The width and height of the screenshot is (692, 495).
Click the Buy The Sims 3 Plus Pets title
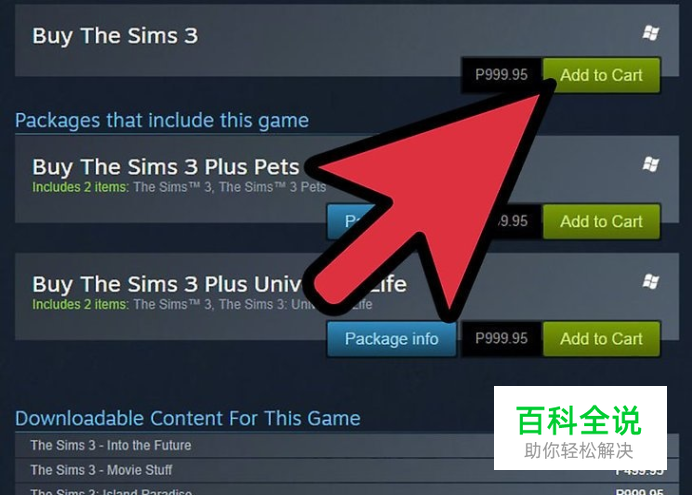pos(166,167)
